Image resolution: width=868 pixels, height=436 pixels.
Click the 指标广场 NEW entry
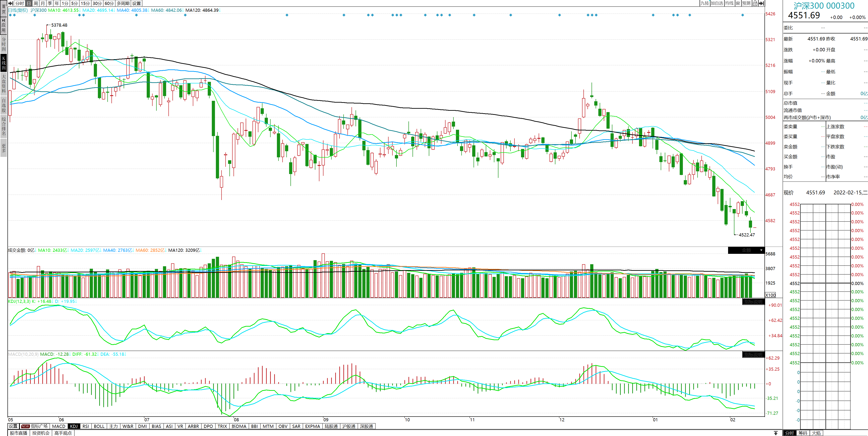[34, 426]
